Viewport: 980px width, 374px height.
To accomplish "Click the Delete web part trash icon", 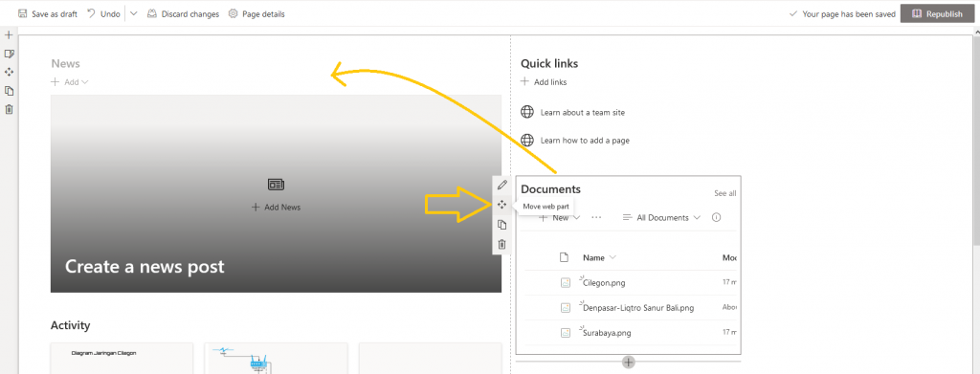I will pos(501,244).
